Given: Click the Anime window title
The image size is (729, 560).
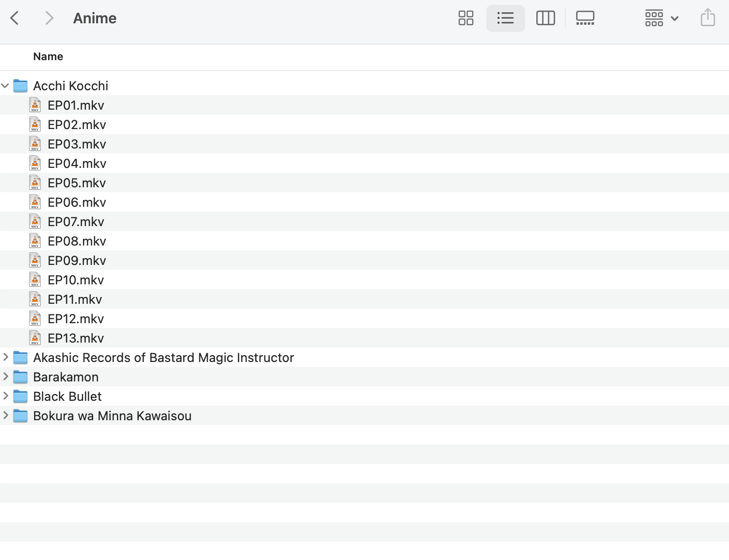Looking at the screenshot, I should tap(95, 18).
